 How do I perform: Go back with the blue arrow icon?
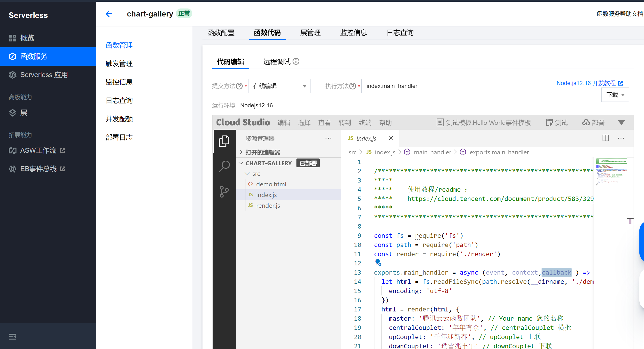pyautogui.click(x=109, y=14)
